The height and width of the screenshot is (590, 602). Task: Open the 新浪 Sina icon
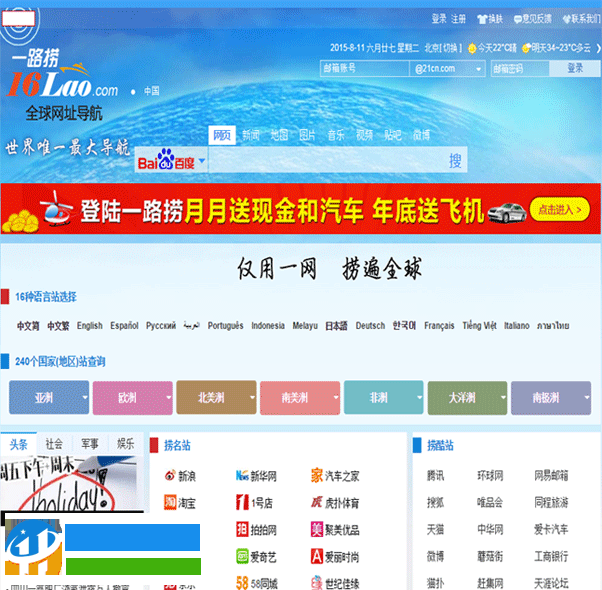(170, 476)
